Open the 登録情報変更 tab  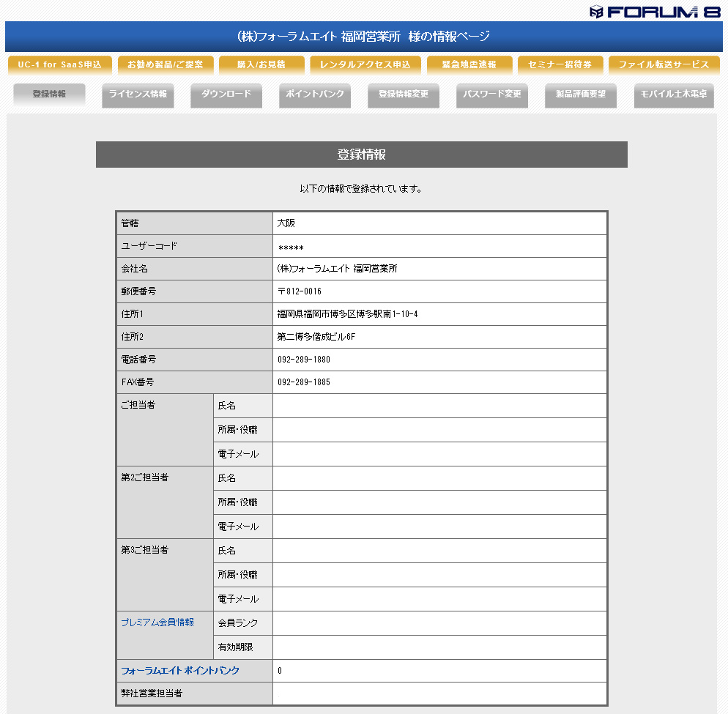[404, 96]
